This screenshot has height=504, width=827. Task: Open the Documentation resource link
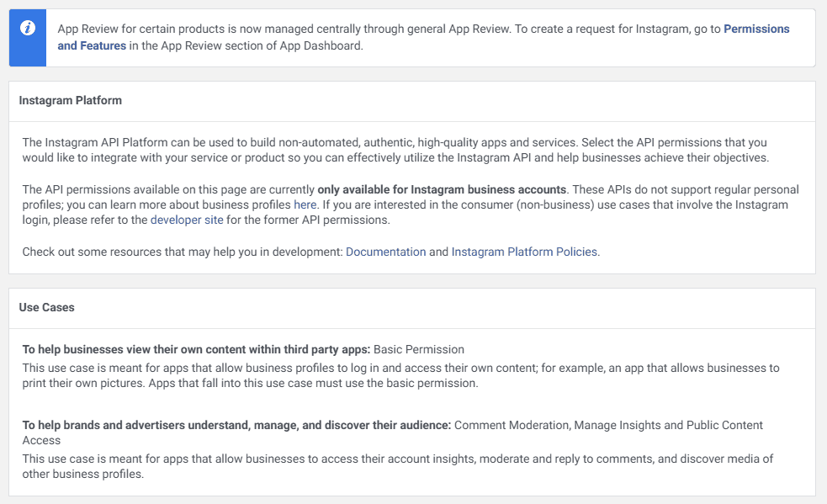385,252
